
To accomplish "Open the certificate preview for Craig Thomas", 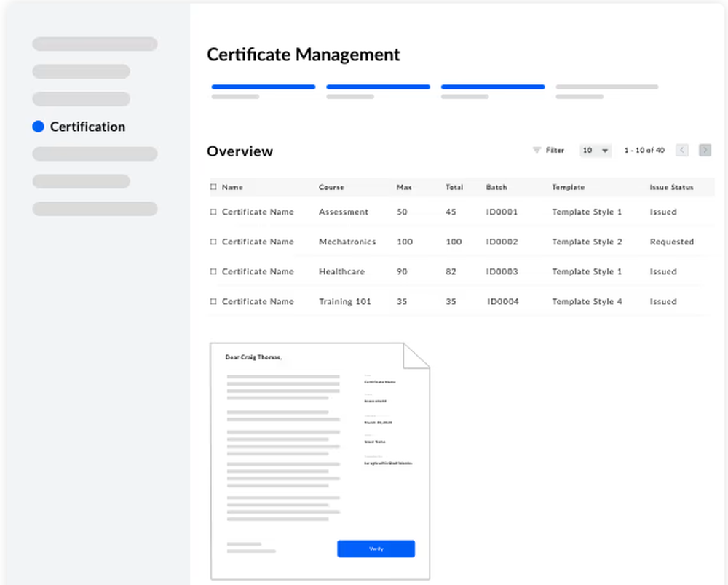I will [x=319, y=451].
